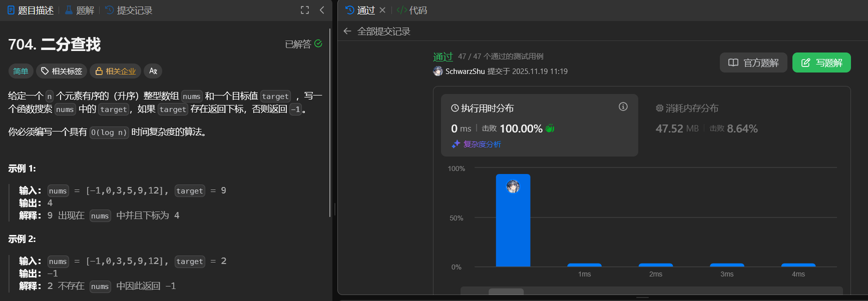
Task: Collapse the problem description panel
Action: 322,10
